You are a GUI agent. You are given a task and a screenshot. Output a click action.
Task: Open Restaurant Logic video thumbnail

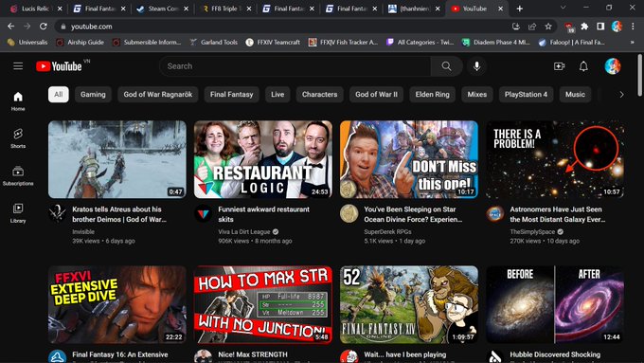click(263, 159)
